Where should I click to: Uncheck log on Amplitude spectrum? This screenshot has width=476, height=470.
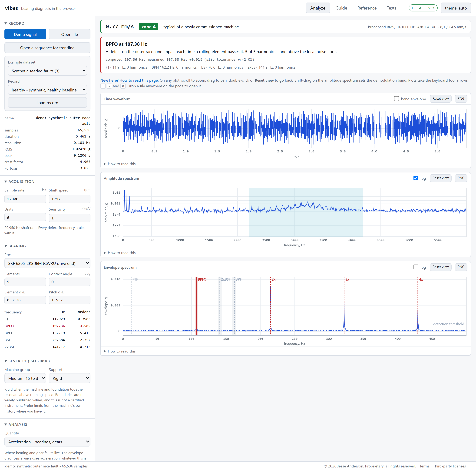(416, 178)
